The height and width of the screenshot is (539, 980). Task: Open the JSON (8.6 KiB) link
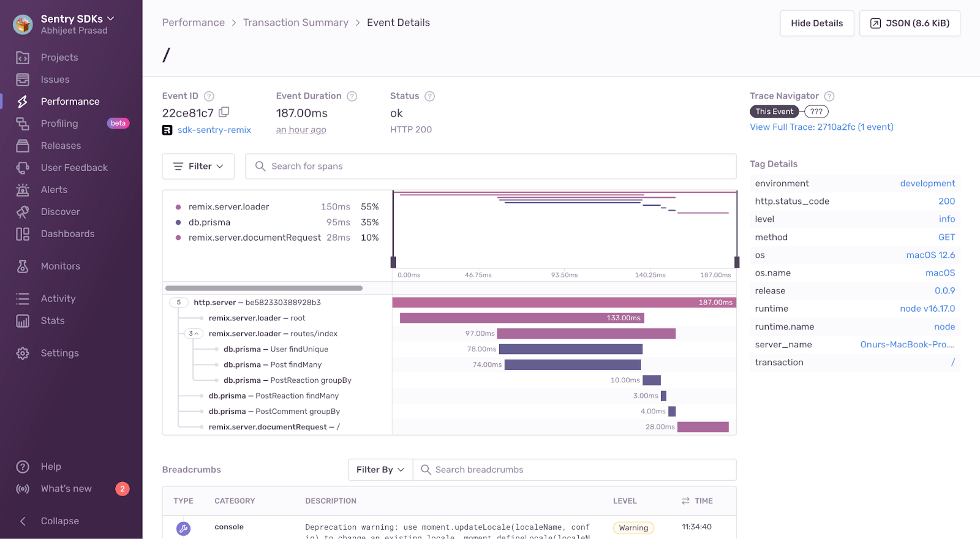point(910,23)
